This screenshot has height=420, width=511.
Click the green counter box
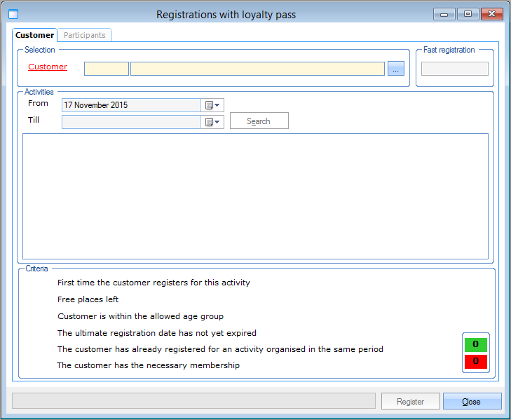[476, 344]
